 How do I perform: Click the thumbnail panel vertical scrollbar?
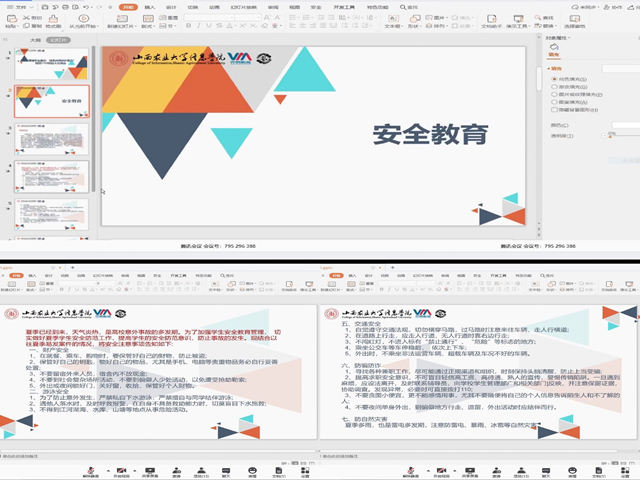93,118
